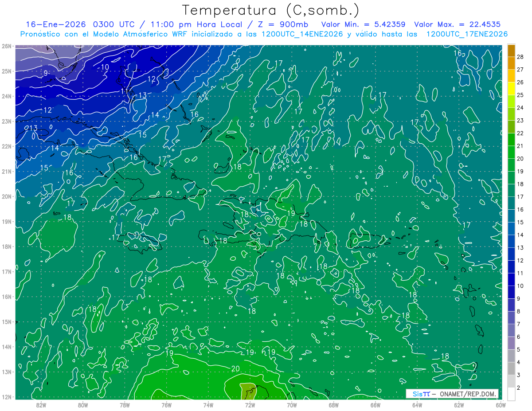The height and width of the screenshot is (411, 532).
Task: Select the 14N latitude axis label
Action: [6, 347]
